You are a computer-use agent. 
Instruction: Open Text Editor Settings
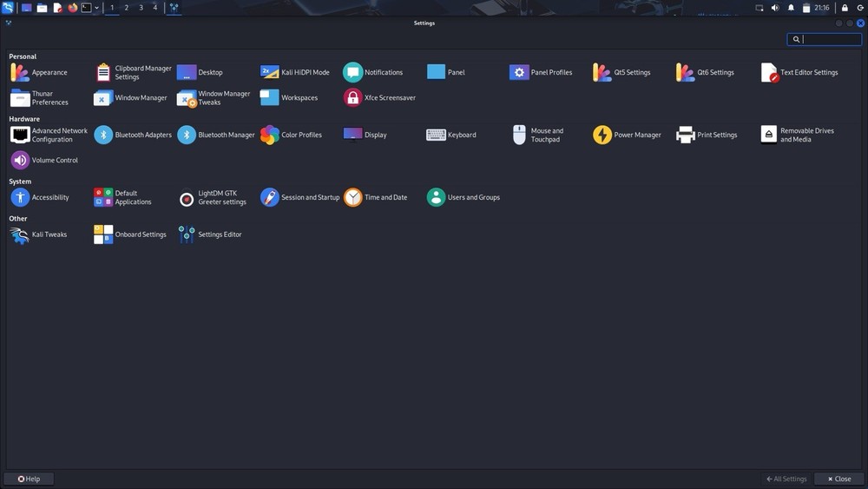(x=799, y=73)
